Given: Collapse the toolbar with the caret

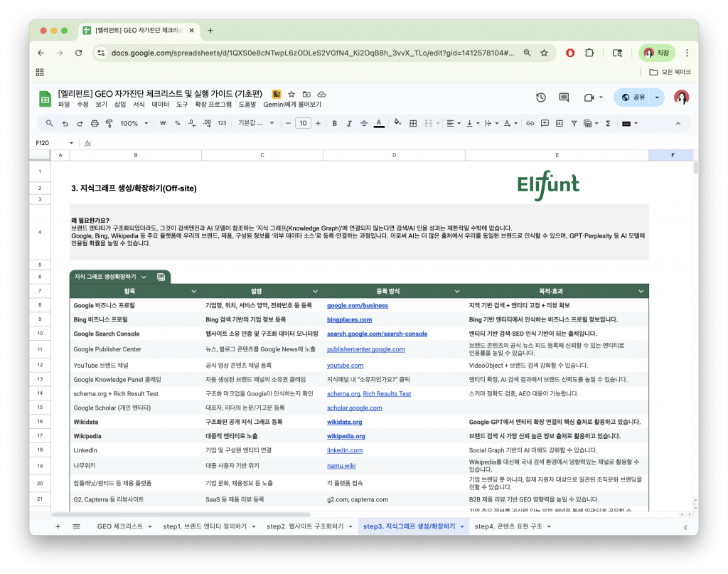Looking at the screenshot, I should tap(678, 124).
